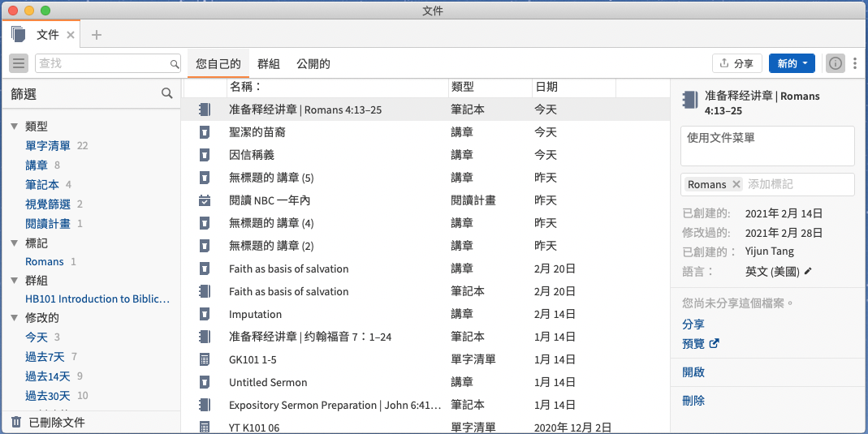Click the trash icon for deleted files

pyautogui.click(x=16, y=422)
